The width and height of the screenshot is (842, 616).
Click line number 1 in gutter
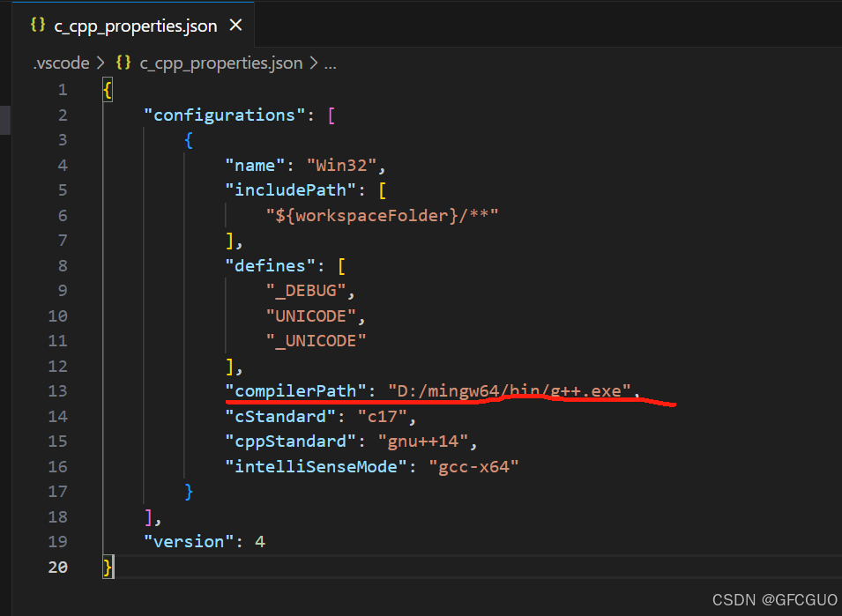pos(63,89)
